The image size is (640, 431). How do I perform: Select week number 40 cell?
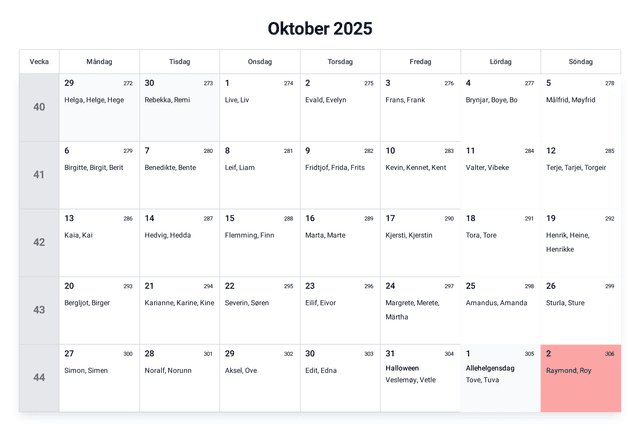coord(39,107)
